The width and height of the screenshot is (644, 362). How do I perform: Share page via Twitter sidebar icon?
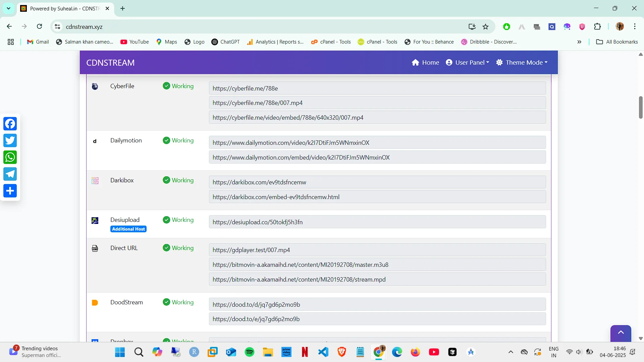pos(10,140)
